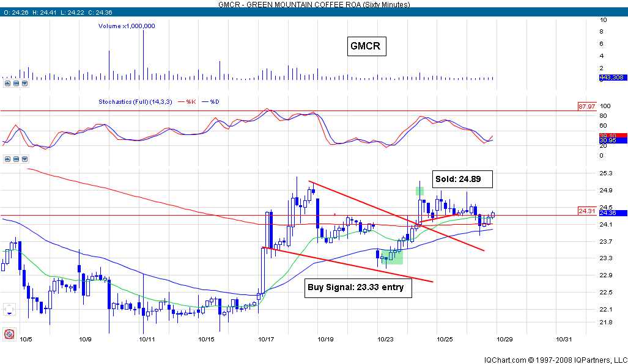Click the red crossed-out circle icon at bottom-left
Screen dimensions: 628x364
9,333
